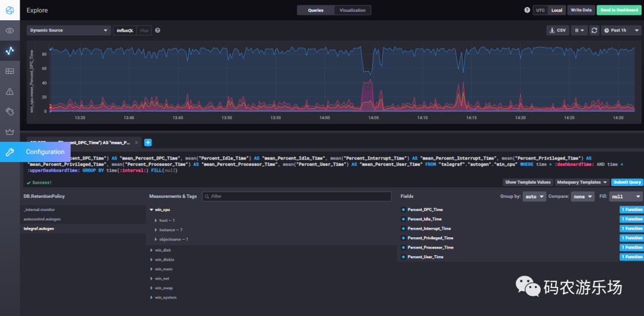
Task: Switch timezone to UTC
Action: pyautogui.click(x=540, y=10)
